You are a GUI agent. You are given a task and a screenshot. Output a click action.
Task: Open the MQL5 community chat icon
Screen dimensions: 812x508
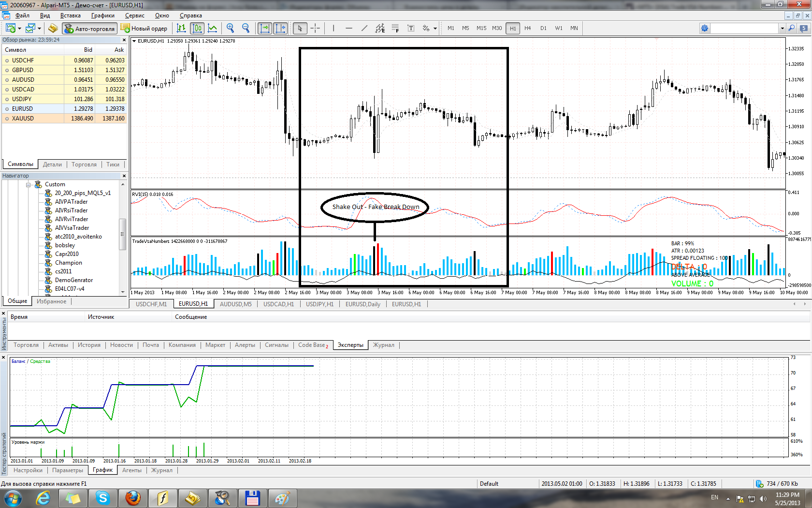tap(804, 28)
